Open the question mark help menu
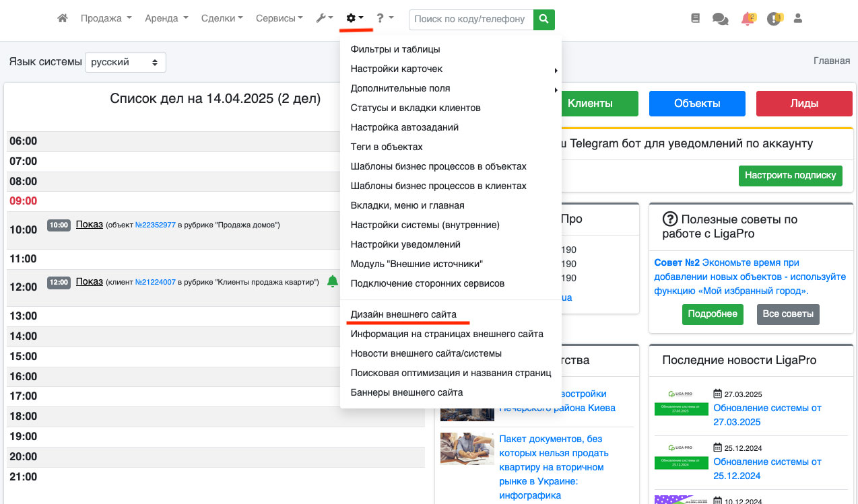Image resolution: width=858 pixels, height=504 pixels. [x=385, y=19]
